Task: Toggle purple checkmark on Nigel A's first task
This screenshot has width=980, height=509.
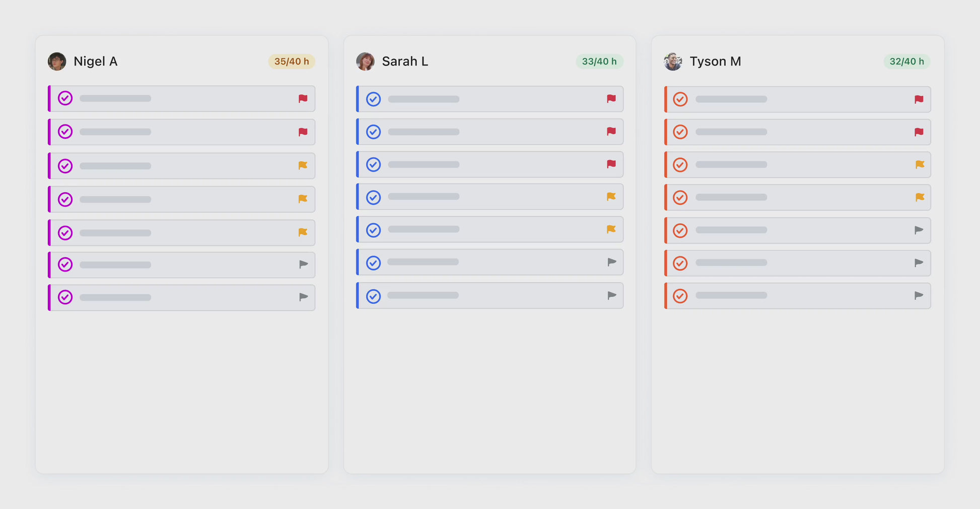Action: click(65, 98)
